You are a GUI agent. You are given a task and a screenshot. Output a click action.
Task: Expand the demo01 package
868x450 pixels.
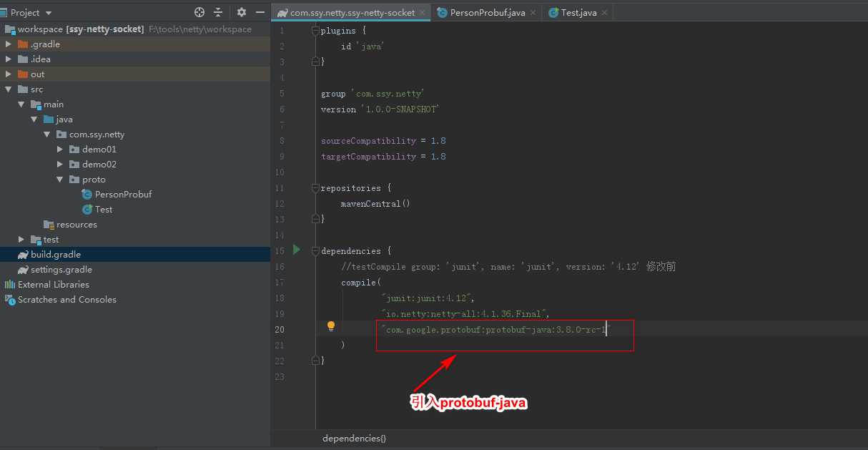[60, 150]
